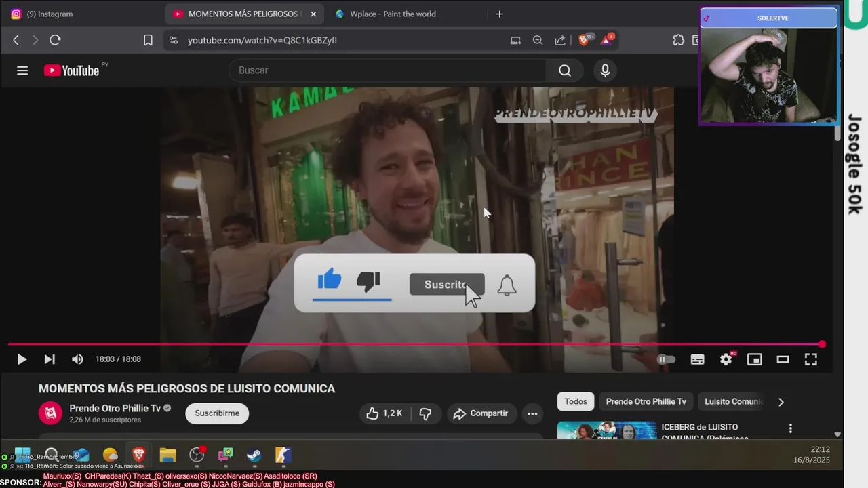868x488 pixels.
Task: Open channel avatar of Prende Otro Phillie Tv
Action: tap(50, 413)
